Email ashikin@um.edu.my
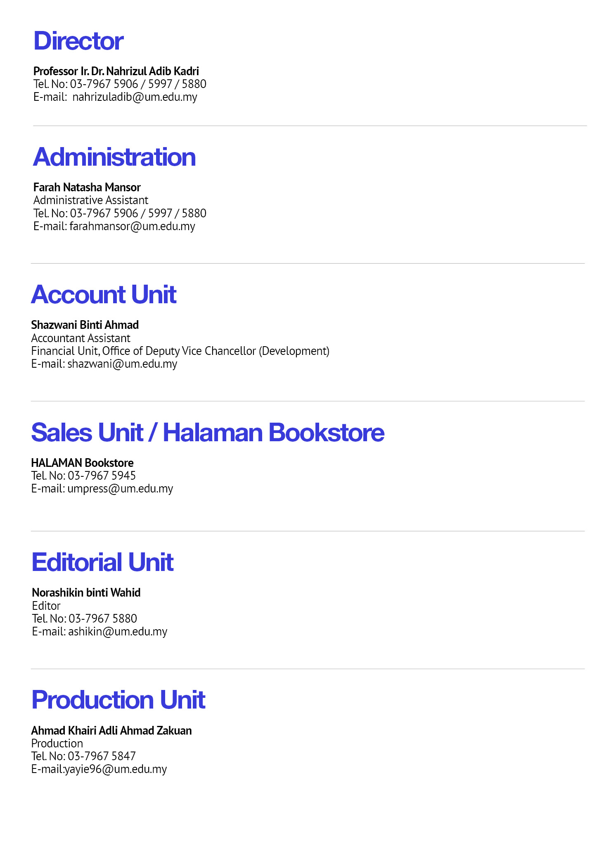616x842 pixels. point(118,632)
